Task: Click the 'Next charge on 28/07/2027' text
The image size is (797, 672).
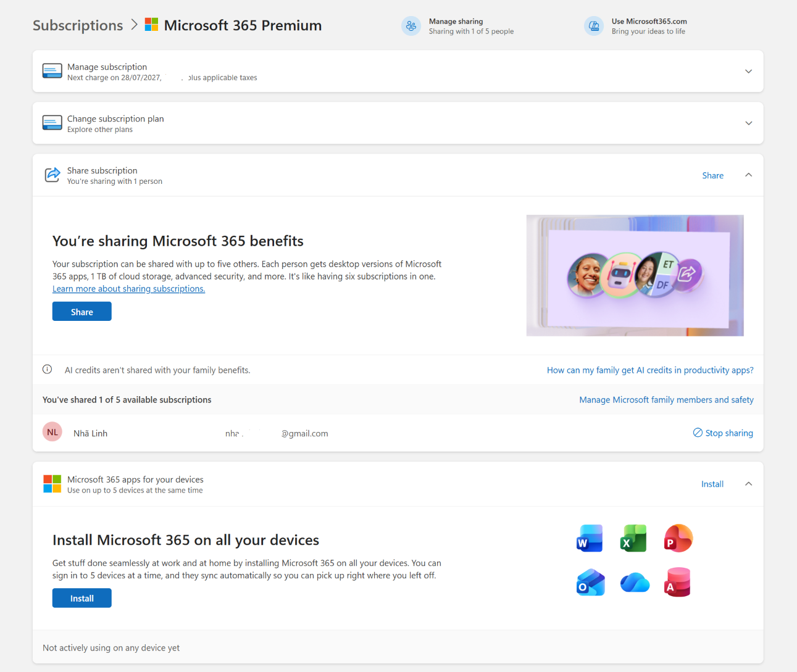Action: (x=114, y=78)
